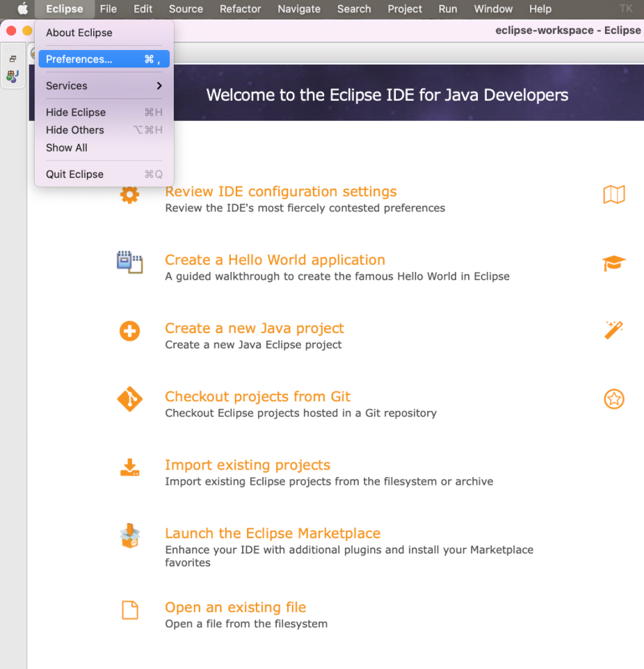This screenshot has height=669, width=644.
Task: Click Open an existing file link
Action: pos(236,607)
